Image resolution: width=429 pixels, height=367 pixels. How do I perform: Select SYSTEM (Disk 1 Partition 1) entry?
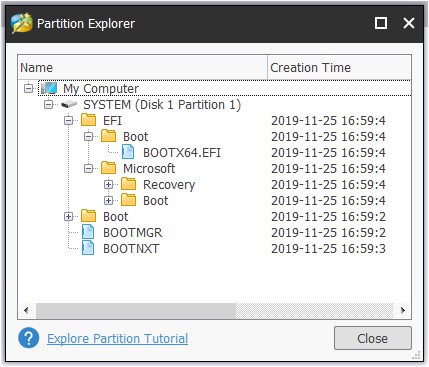(162, 105)
